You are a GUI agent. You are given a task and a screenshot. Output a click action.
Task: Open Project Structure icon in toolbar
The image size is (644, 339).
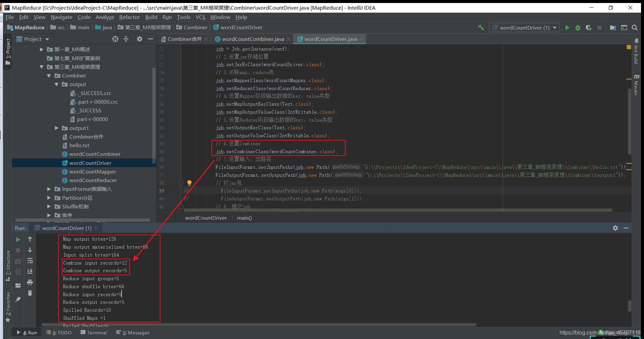click(613, 28)
